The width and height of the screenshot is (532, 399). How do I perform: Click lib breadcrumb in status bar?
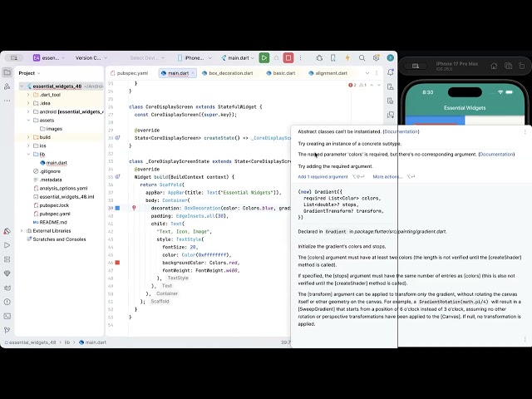point(67,342)
